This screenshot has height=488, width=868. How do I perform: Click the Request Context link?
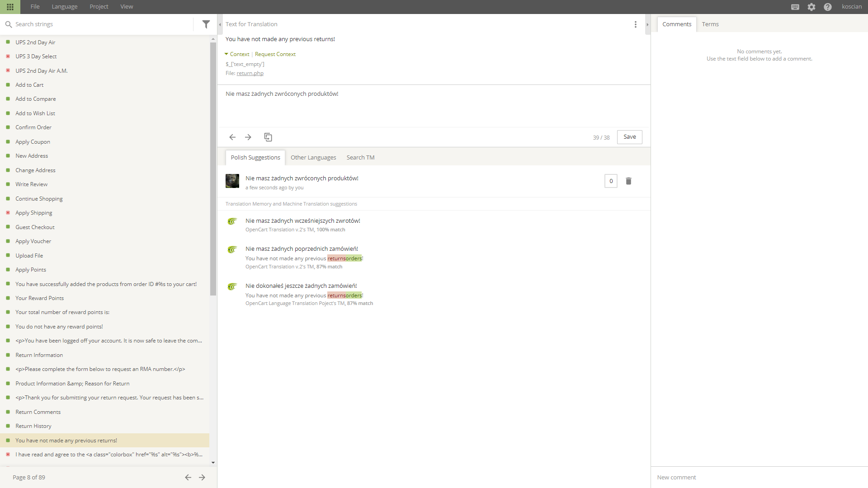tap(275, 54)
